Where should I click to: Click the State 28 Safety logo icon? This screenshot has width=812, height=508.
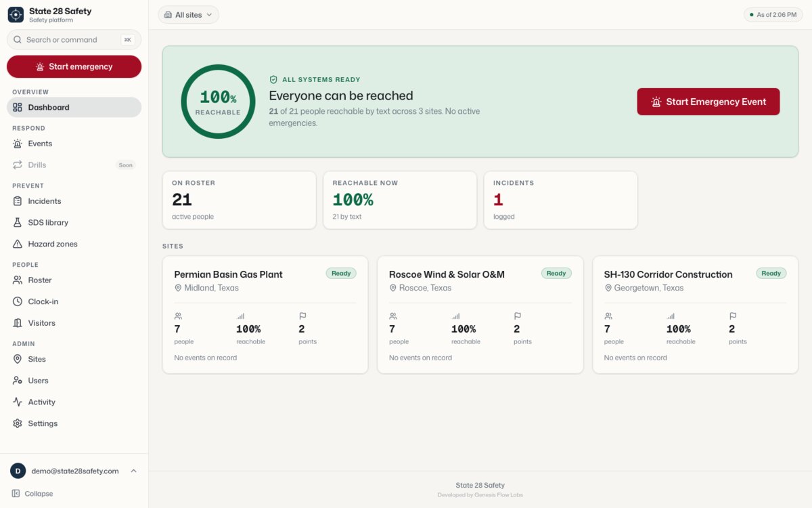pos(16,14)
